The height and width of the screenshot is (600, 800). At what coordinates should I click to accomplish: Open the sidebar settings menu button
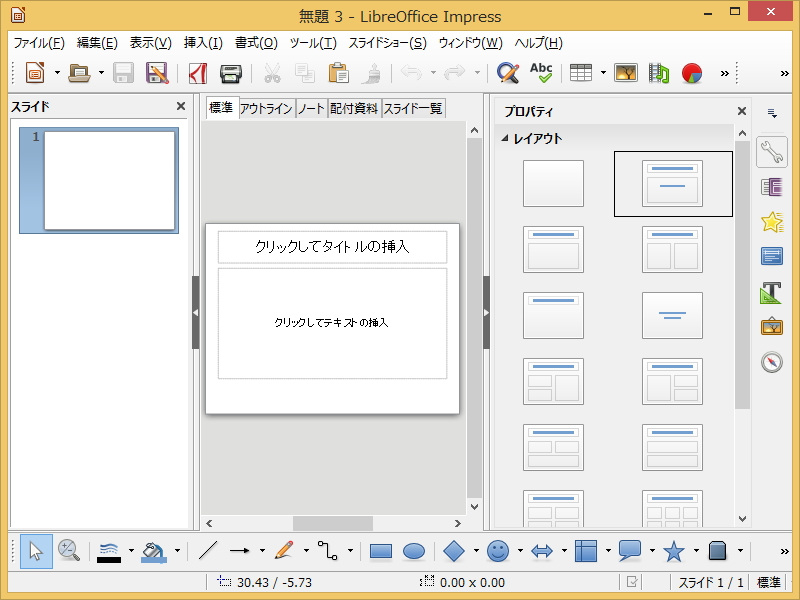coord(772,113)
